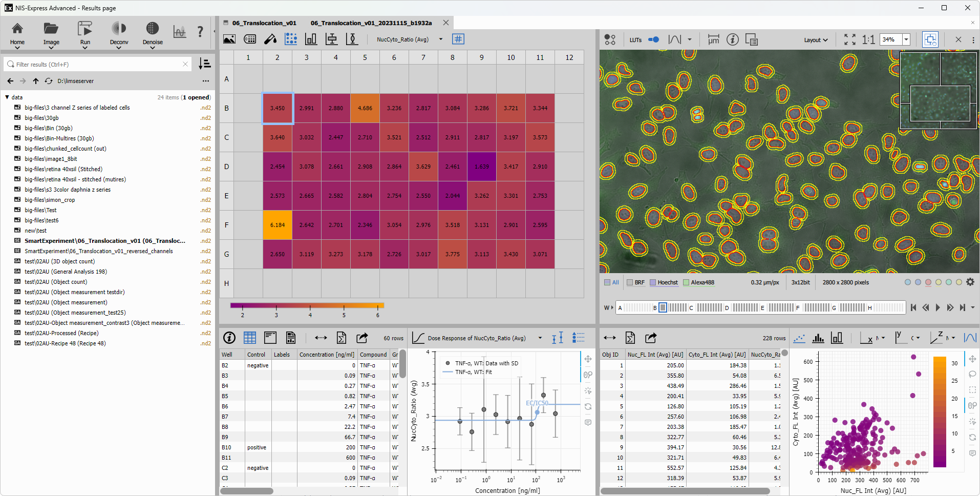
Task: Switch to the 06_Translocation_v01 tab
Action: (x=264, y=23)
